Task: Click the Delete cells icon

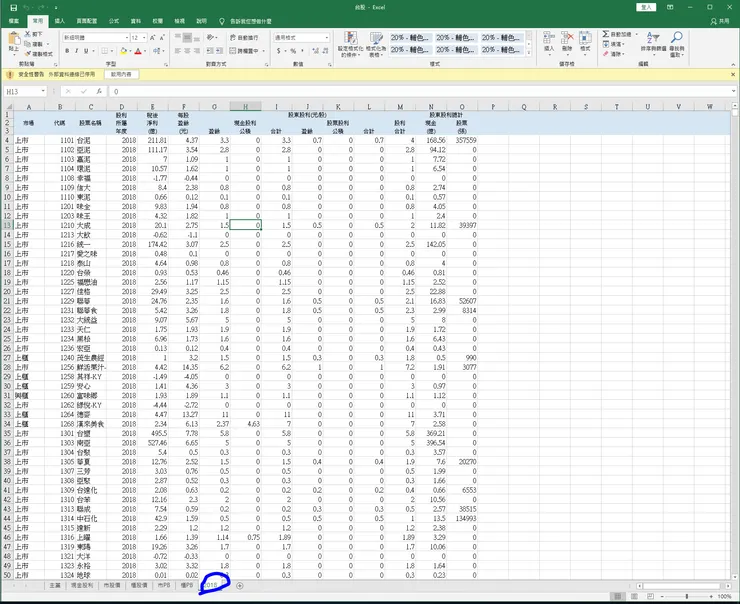Action: point(567,42)
